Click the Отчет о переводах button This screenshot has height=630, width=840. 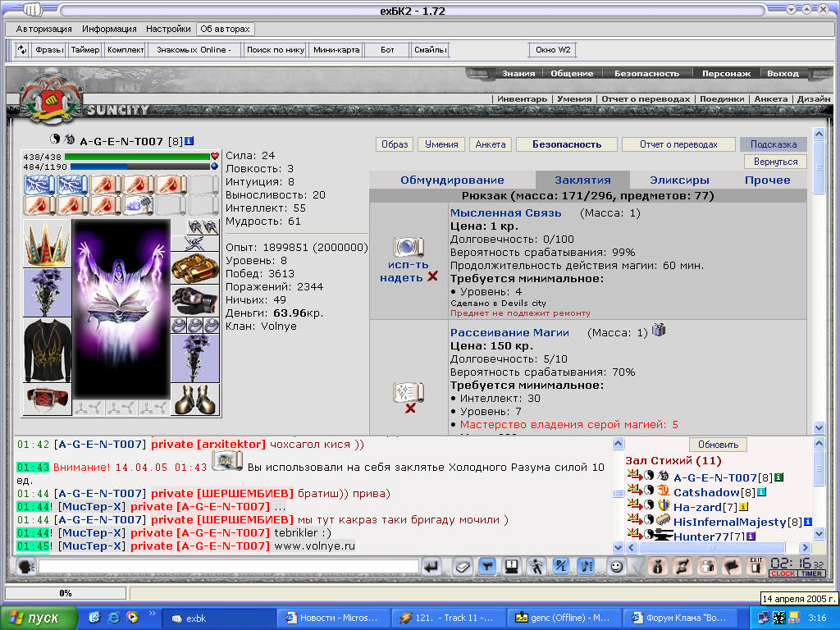tap(678, 144)
